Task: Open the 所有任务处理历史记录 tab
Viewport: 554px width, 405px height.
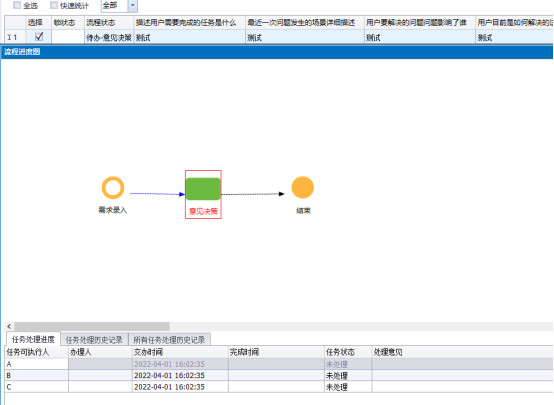Action: coord(169,340)
